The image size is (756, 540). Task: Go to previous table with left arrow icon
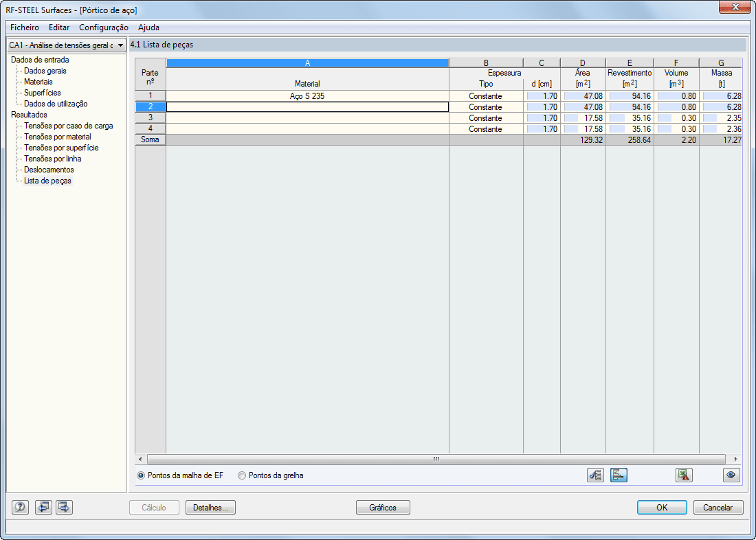43,507
